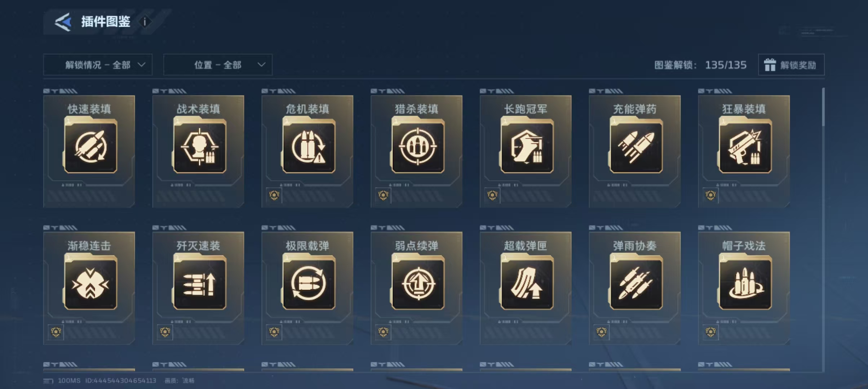Select the 弹雨协奏 plugin icon

tap(636, 283)
